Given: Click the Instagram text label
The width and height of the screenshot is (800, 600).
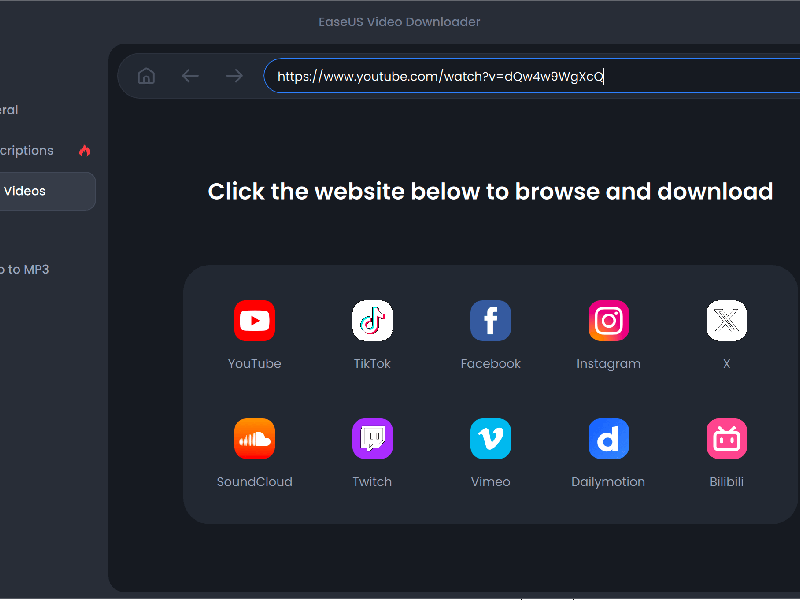Looking at the screenshot, I should pyautogui.click(x=608, y=364).
